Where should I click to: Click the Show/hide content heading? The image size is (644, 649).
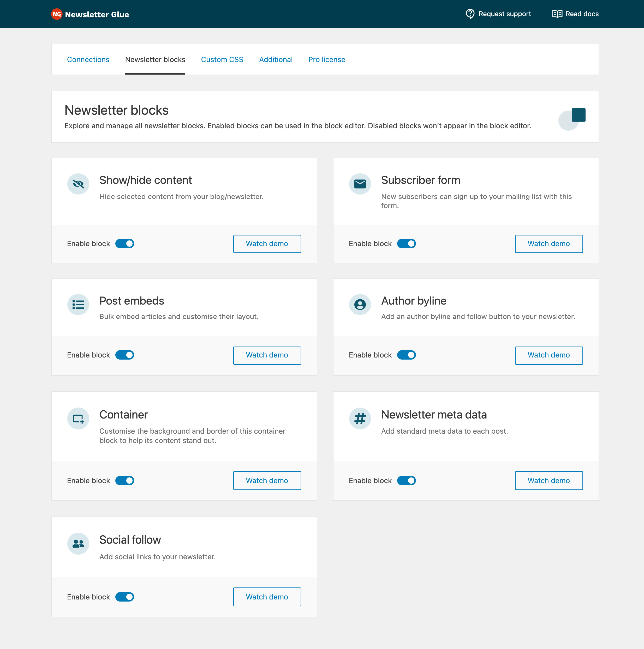(146, 180)
